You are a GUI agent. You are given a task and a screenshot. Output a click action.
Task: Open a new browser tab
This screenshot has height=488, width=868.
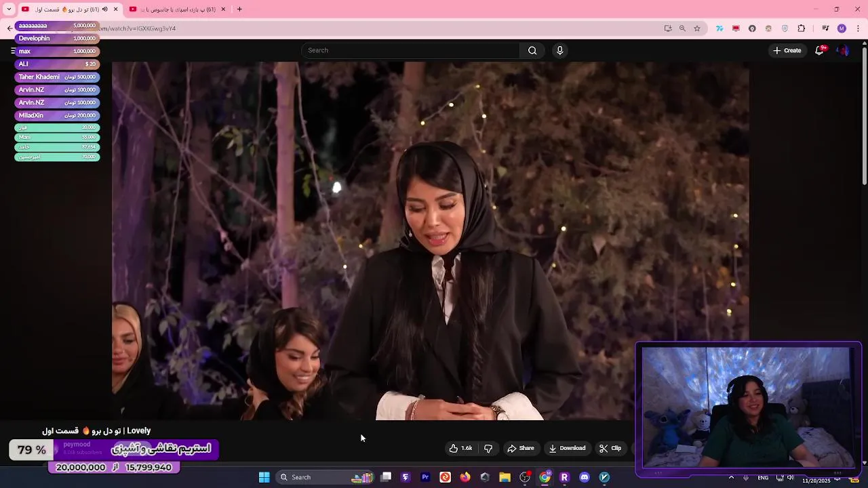click(x=239, y=9)
